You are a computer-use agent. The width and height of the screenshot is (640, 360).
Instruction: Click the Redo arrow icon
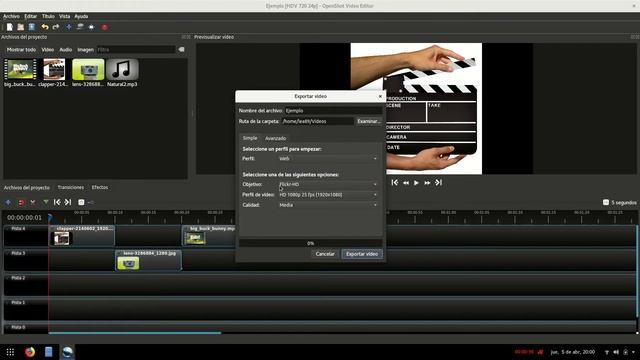point(56,27)
